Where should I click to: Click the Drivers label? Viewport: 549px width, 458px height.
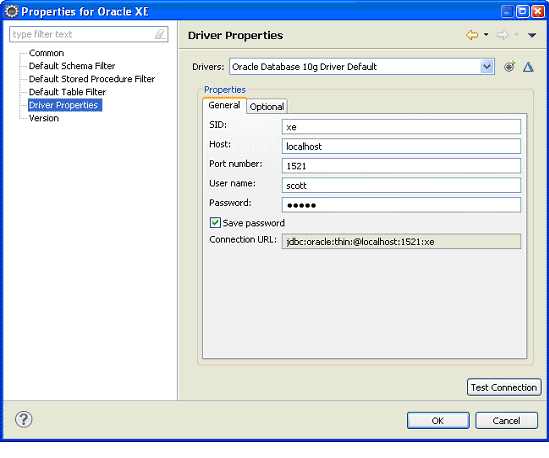(x=208, y=67)
